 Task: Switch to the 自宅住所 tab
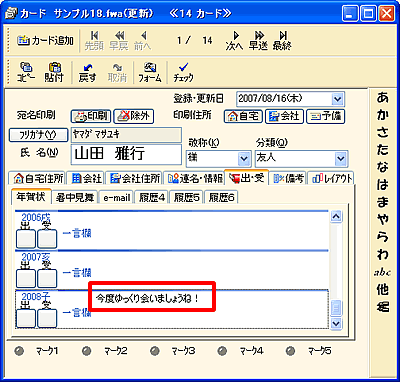(38, 179)
